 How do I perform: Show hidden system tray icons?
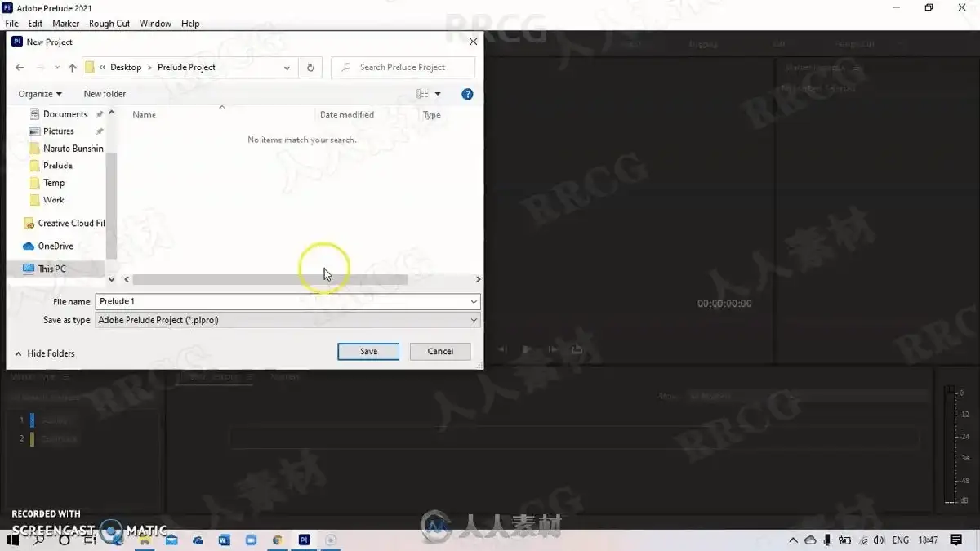[793, 540]
